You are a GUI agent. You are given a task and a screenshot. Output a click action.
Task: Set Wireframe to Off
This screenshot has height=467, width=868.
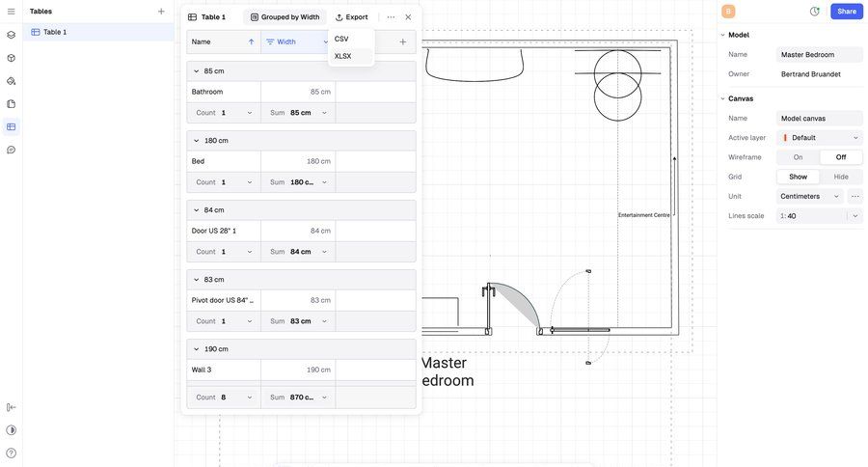[x=841, y=157]
